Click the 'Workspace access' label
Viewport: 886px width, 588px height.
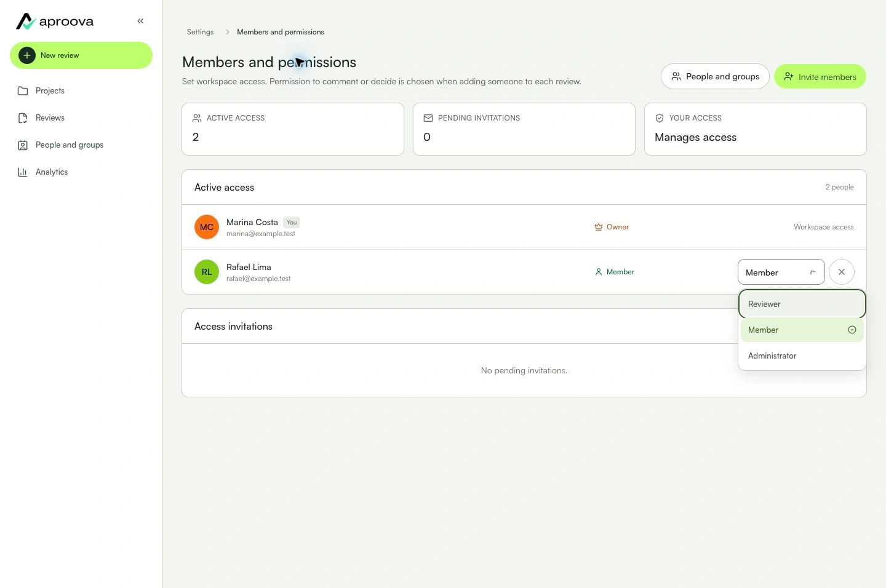(x=824, y=227)
